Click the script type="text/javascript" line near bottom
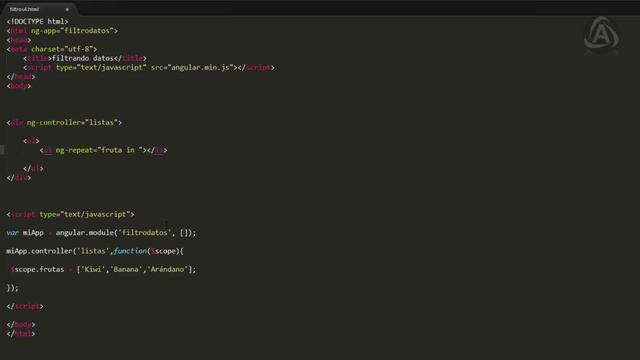The image size is (640, 360). click(x=70, y=215)
